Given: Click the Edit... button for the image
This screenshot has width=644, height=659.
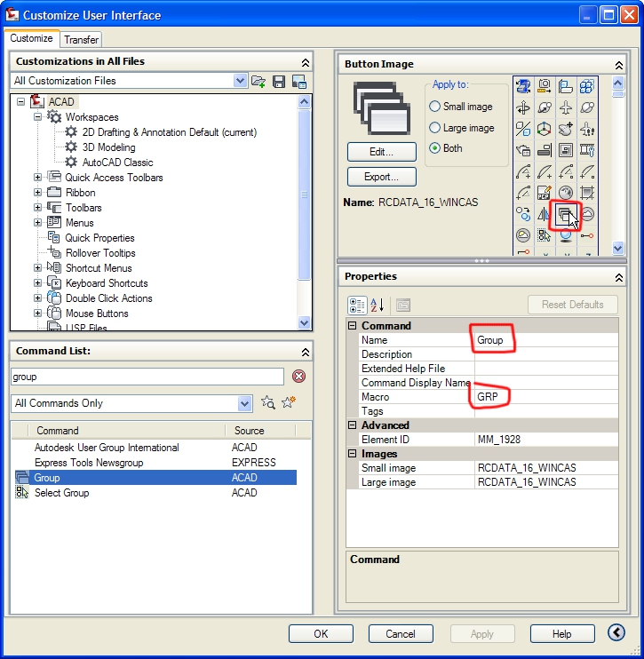Looking at the screenshot, I should pyautogui.click(x=381, y=152).
